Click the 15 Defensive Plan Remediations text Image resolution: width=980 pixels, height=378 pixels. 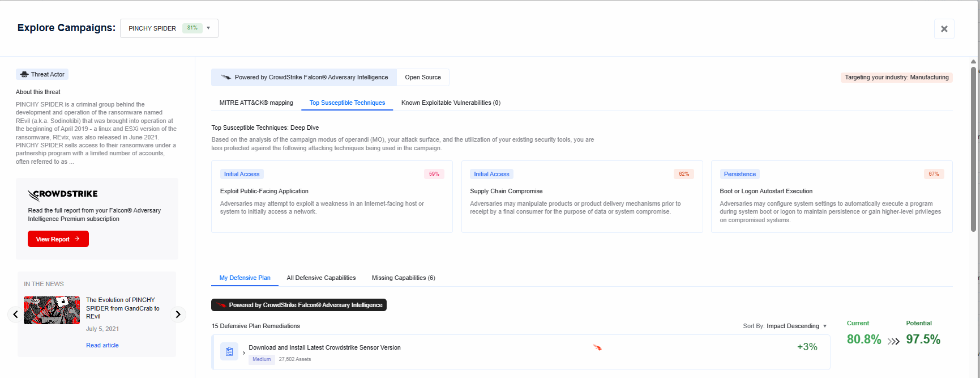point(256,326)
